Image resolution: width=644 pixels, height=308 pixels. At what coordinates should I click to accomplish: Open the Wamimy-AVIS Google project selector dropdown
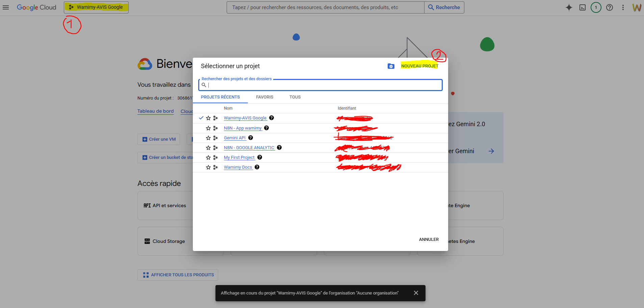pos(96,7)
